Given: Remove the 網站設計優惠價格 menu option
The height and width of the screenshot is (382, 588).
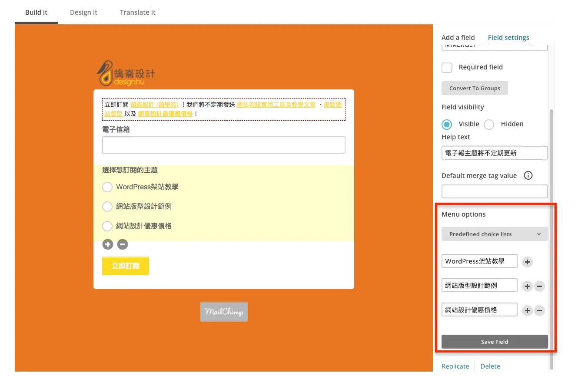Looking at the screenshot, I should (539, 310).
